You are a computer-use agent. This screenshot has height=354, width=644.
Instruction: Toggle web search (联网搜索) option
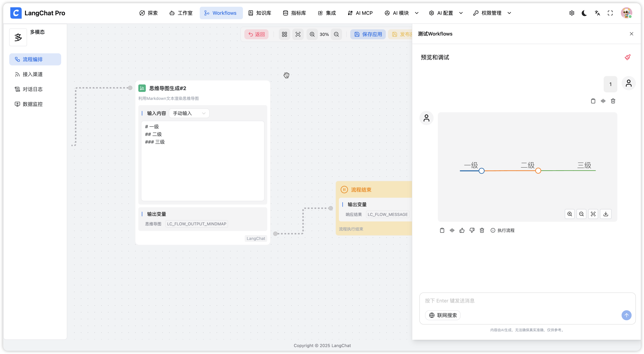[x=443, y=315]
